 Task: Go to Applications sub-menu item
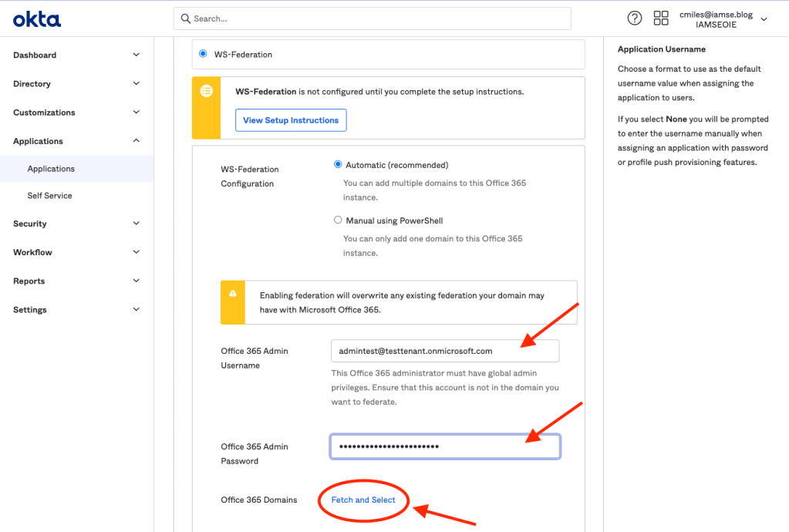pos(51,169)
